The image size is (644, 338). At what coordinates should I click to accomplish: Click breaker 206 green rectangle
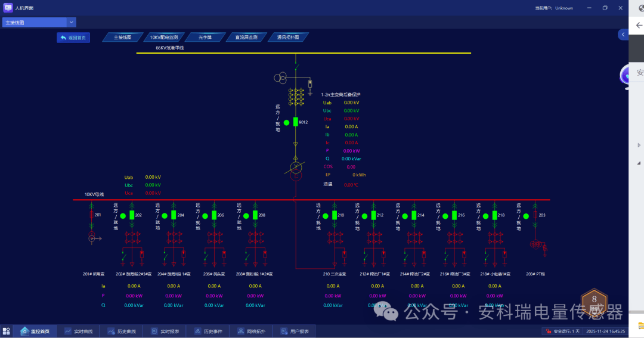214,215
